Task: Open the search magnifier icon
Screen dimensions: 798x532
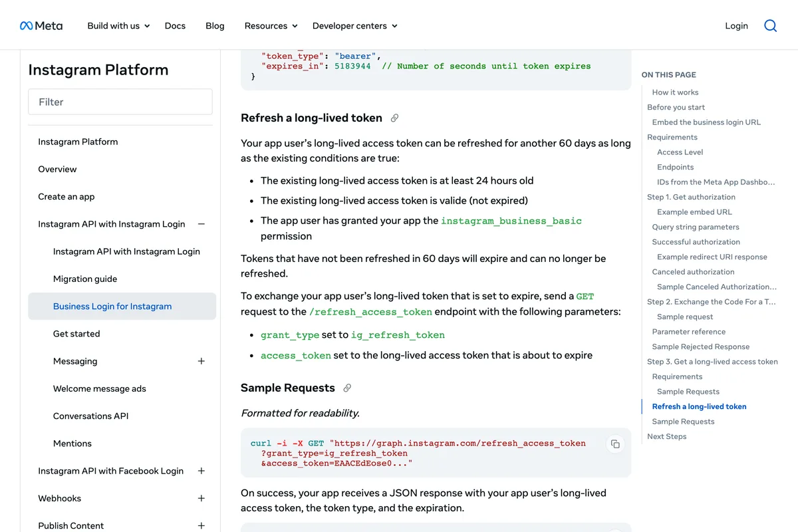Action: click(x=770, y=26)
